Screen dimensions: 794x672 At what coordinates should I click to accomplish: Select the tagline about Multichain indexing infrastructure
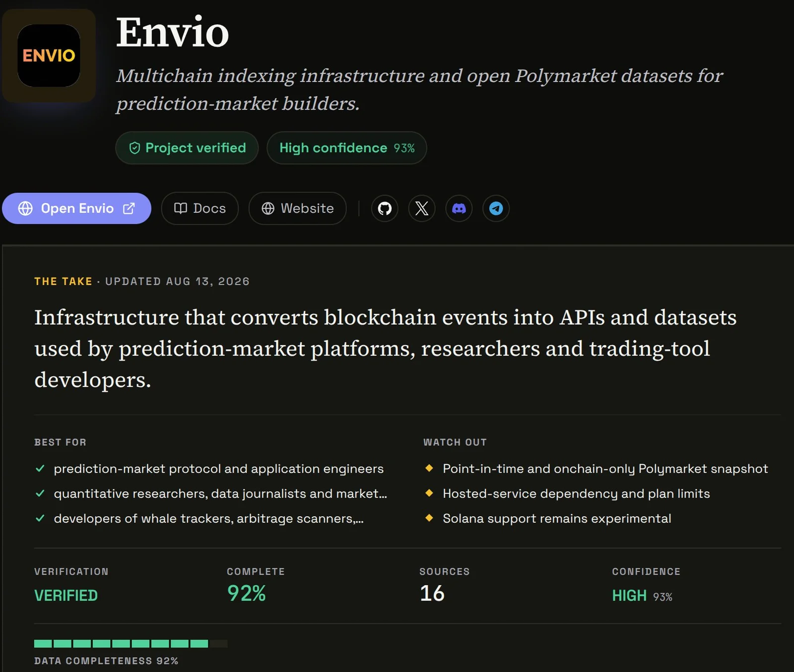tap(419, 89)
